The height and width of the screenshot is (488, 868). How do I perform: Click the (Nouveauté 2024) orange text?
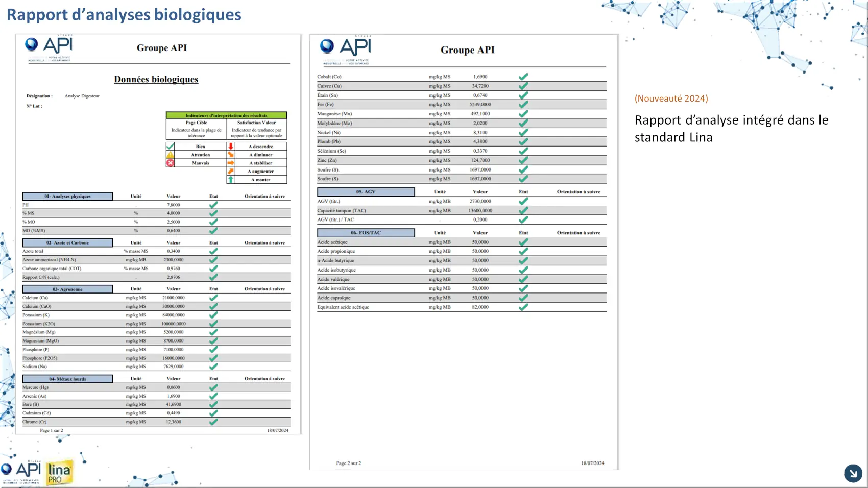tap(671, 98)
